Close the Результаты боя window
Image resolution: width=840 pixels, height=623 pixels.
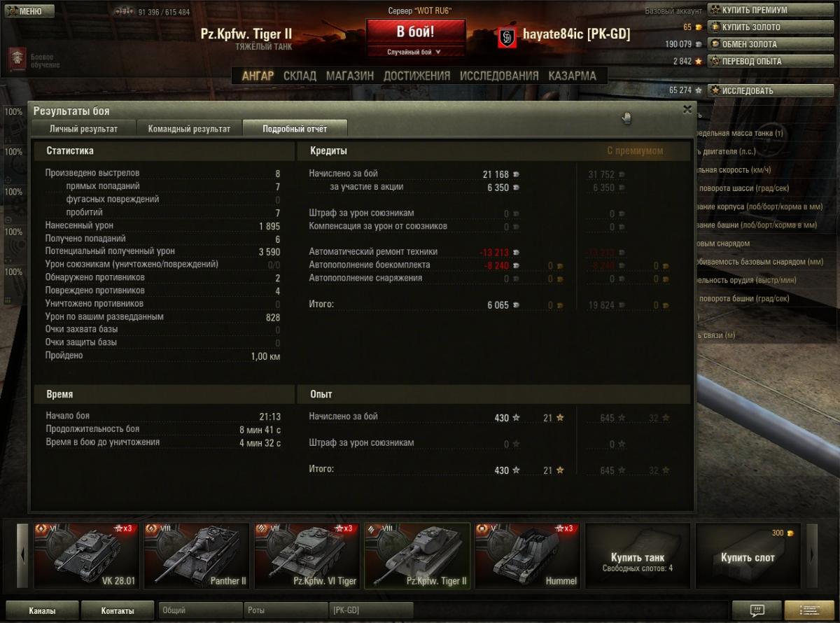click(687, 110)
